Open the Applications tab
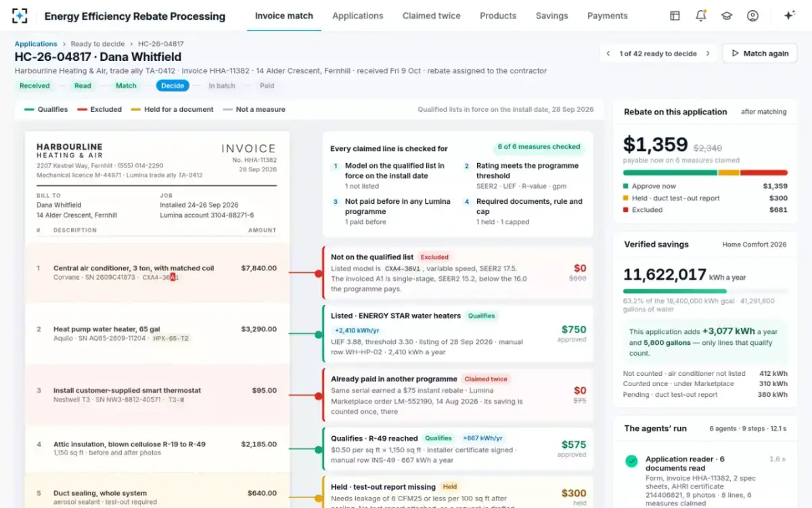Image resolution: width=812 pixels, height=508 pixels. tap(358, 16)
